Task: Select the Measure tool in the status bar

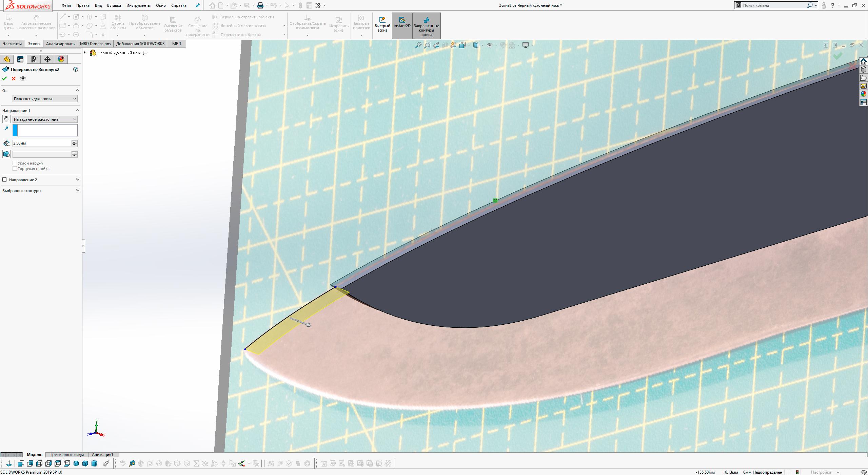Action: [x=132, y=463]
